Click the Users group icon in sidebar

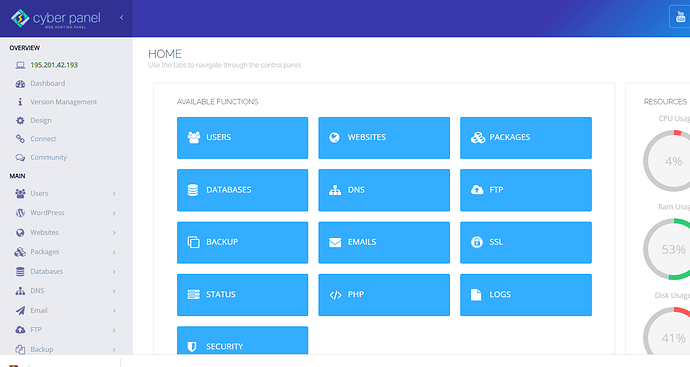point(20,193)
